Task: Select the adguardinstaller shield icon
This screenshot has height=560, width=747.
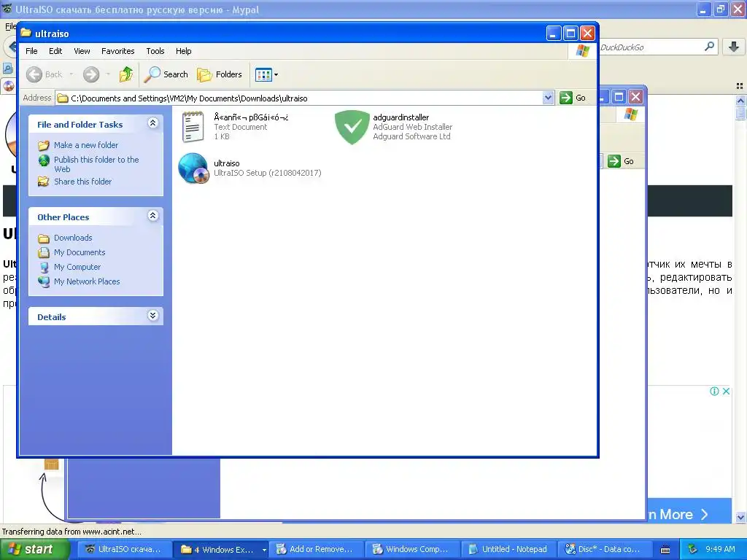Action: (x=352, y=127)
